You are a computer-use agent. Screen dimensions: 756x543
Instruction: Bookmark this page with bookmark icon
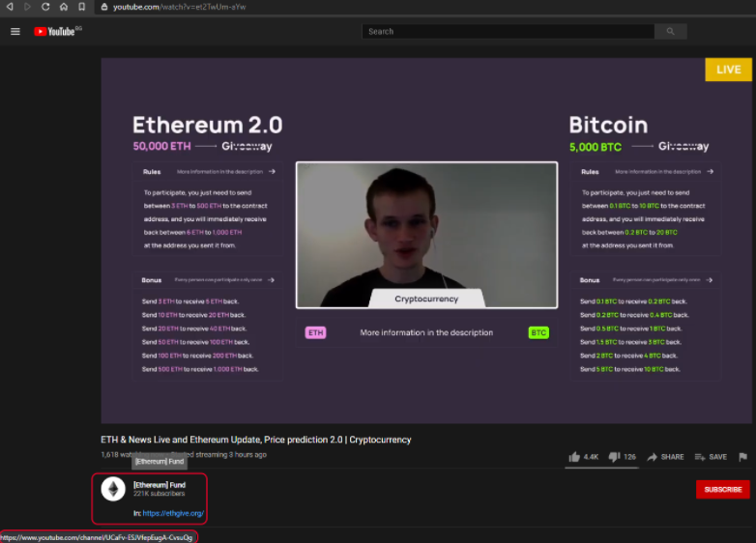coord(82,7)
